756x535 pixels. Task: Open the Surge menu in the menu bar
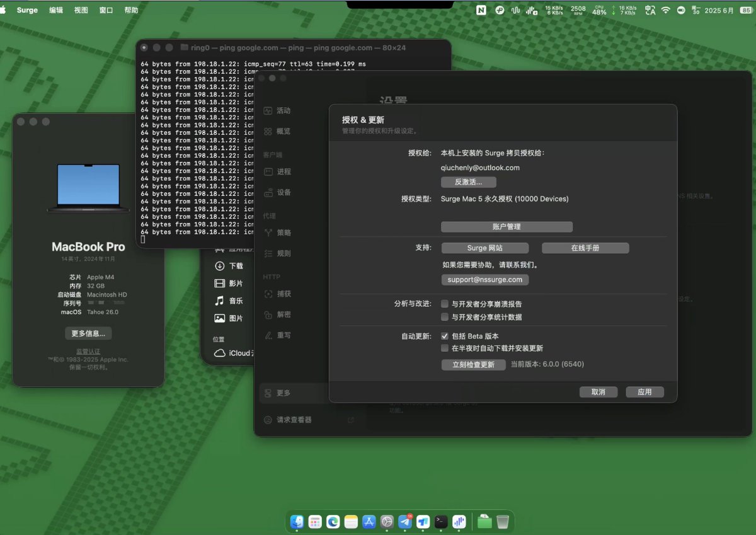[27, 10]
